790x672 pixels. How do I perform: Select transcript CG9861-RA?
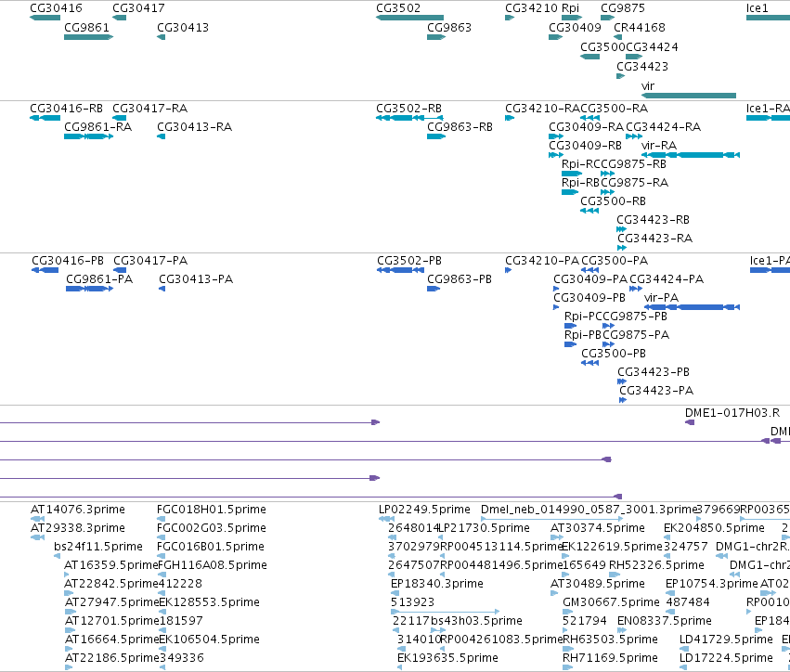click(x=97, y=127)
